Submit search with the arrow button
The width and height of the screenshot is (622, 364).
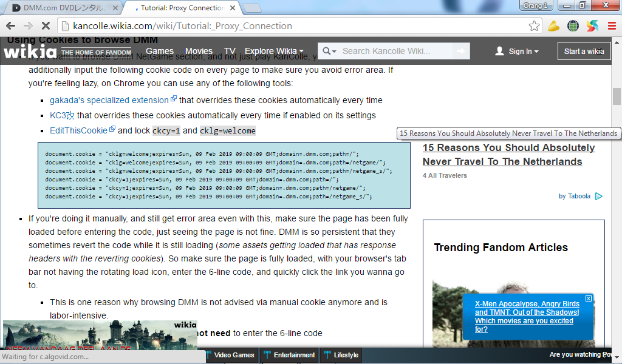[x=460, y=51]
